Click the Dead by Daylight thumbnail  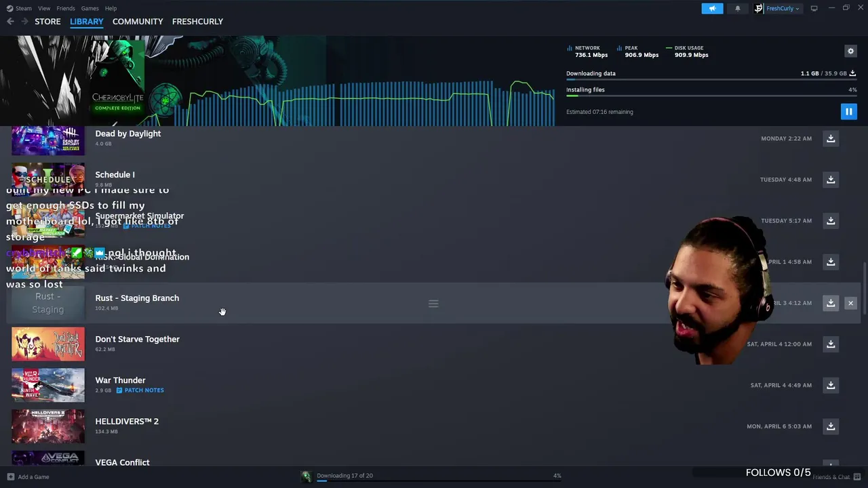pos(48,140)
